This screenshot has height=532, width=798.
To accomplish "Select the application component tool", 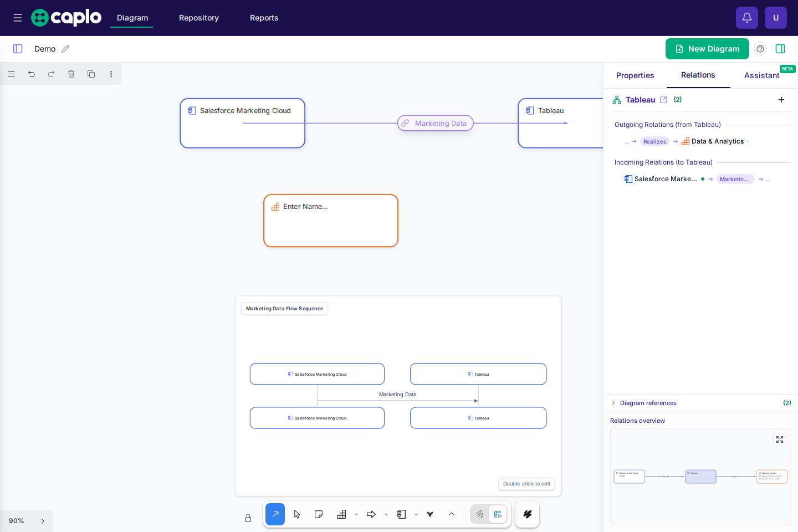I will coord(401,514).
